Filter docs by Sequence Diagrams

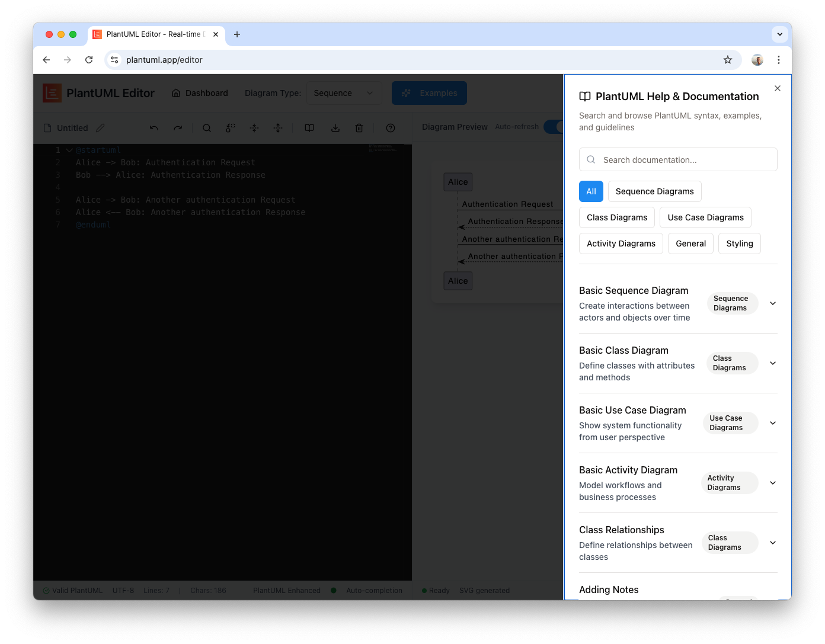tap(654, 191)
